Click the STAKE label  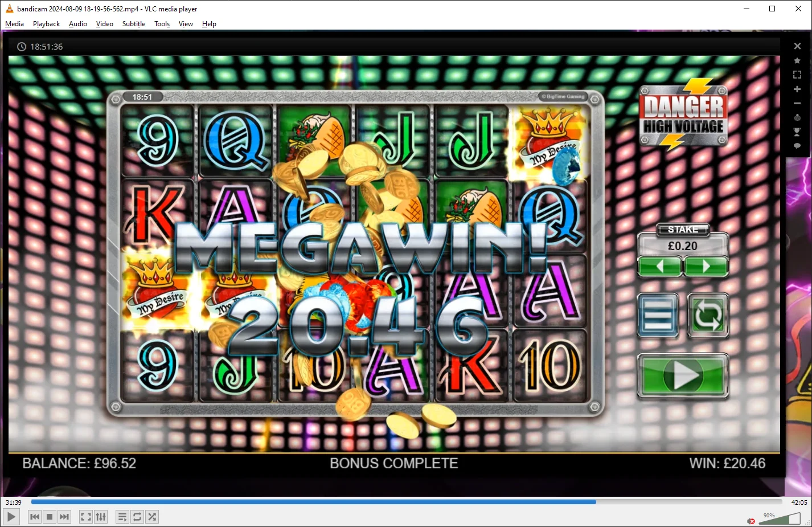(683, 230)
